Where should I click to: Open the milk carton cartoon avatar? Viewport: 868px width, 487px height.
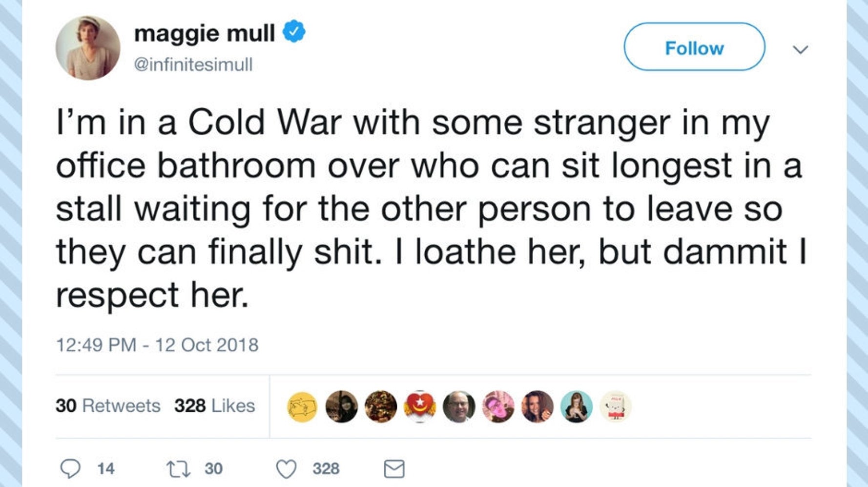(x=615, y=406)
